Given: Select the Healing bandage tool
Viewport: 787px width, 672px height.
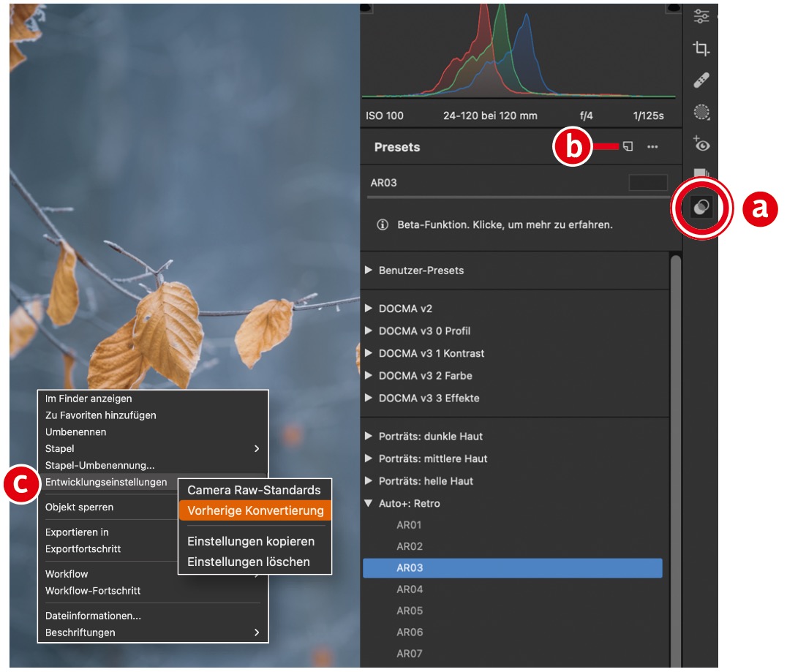Looking at the screenshot, I should pyautogui.click(x=701, y=80).
